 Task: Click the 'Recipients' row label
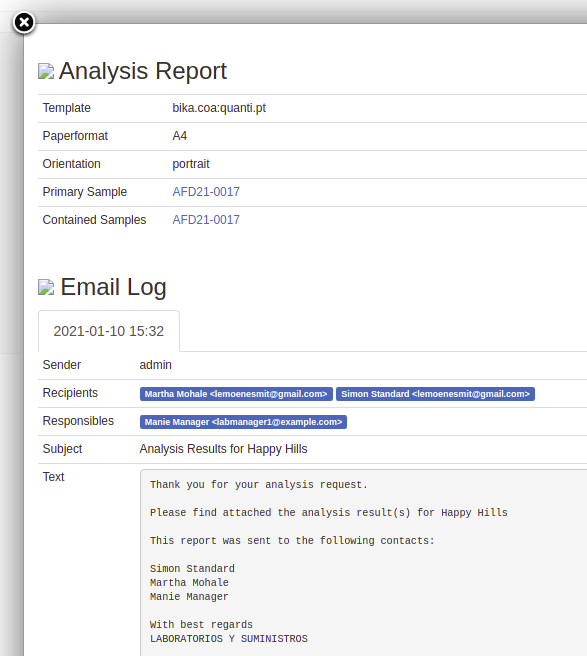[x=70, y=393]
